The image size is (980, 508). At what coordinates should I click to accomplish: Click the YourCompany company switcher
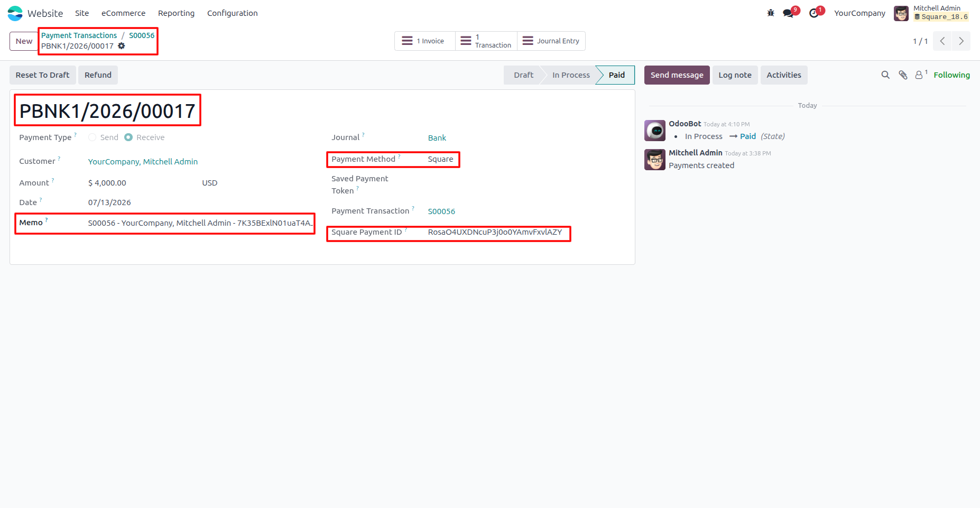(859, 13)
